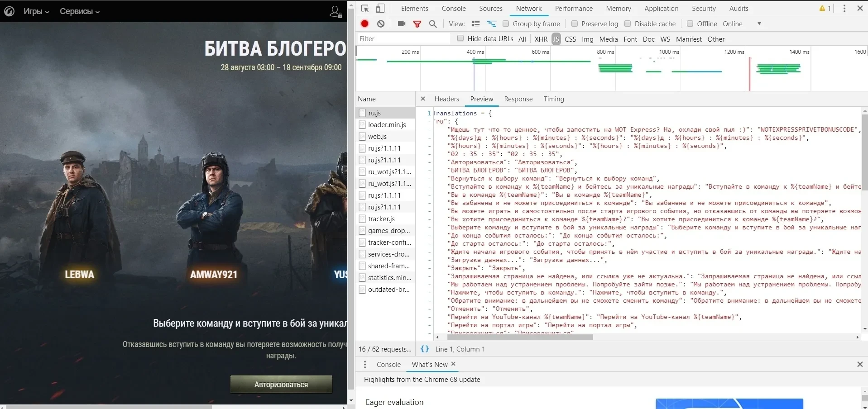Open network request search
The height and width of the screenshot is (409, 868).
click(x=433, y=24)
